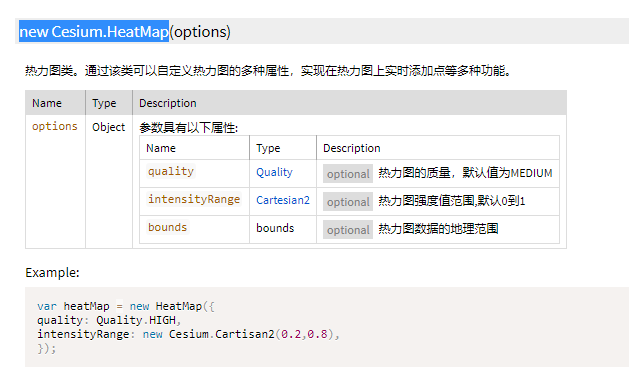The image size is (629, 380).
Task: Click the intensityRange parameter name
Action: point(194,199)
